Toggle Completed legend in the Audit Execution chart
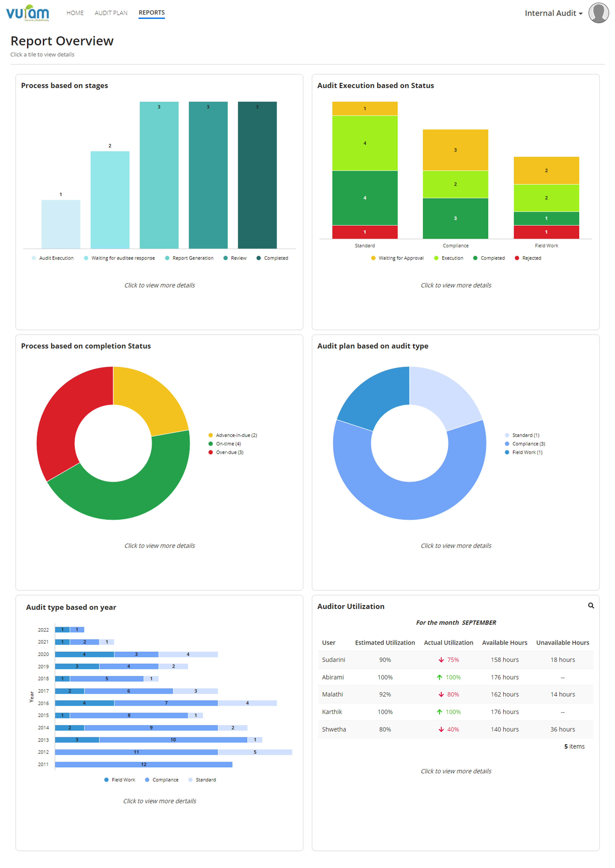 (x=489, y=258)
